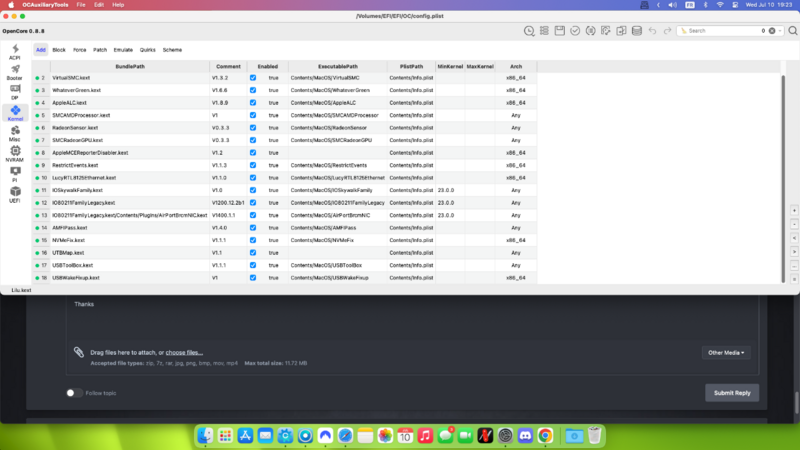The image size is (800, 450).
Task: Click the clock history toolbar icon
Action: pyautogui.click(x=529, y=31)
